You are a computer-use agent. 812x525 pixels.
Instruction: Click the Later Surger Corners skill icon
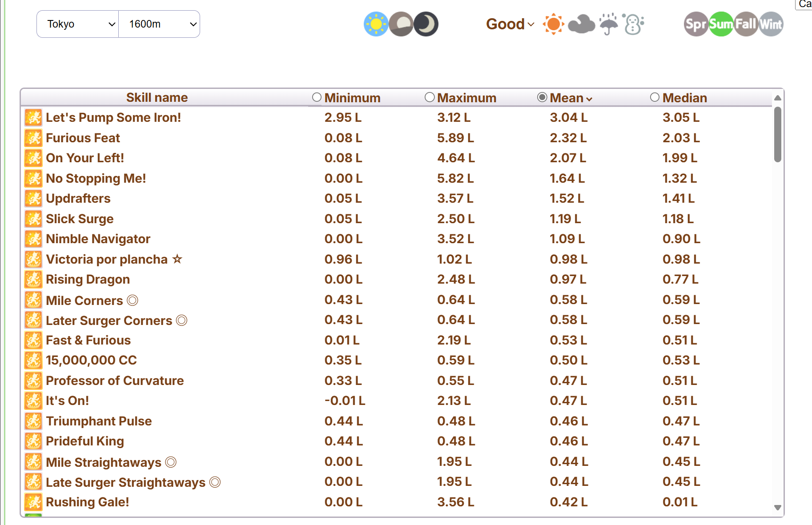point(33,320)
